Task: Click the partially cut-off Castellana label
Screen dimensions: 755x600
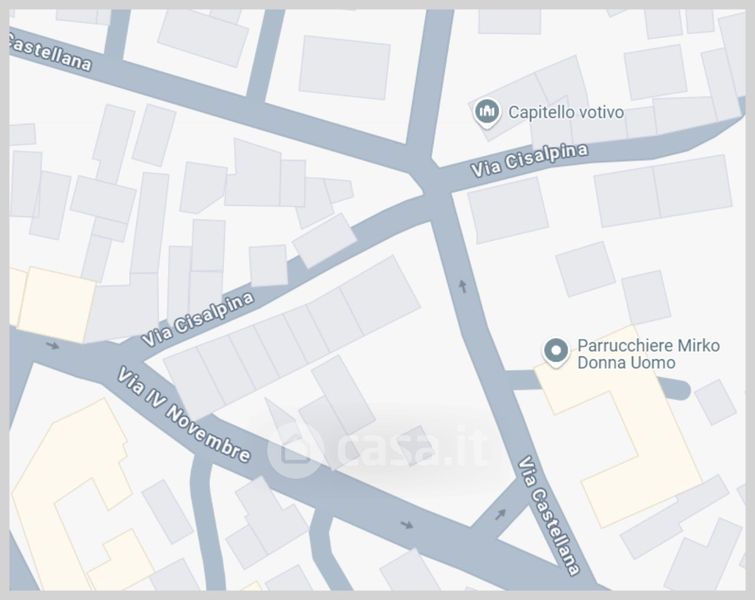Action: 50,54
